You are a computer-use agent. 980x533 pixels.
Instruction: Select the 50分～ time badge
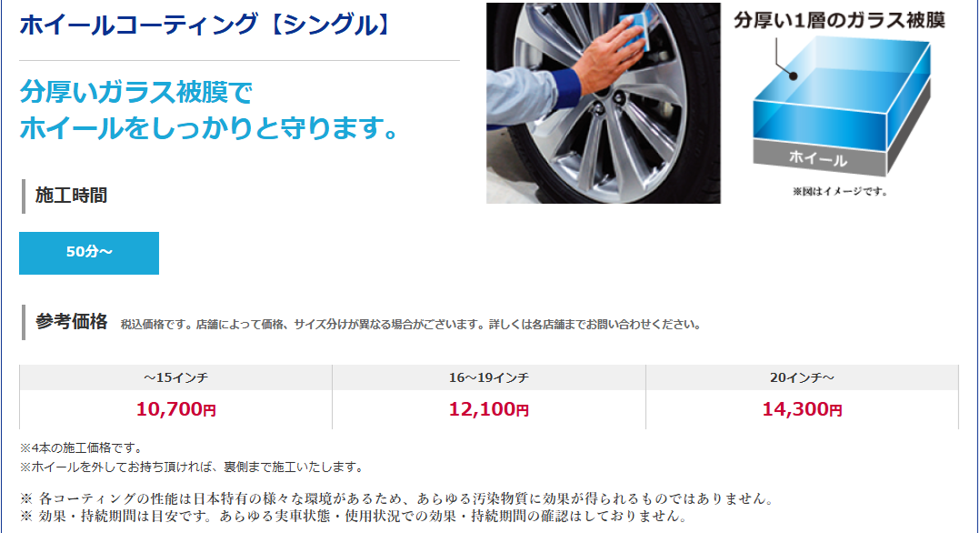point(89,253)
